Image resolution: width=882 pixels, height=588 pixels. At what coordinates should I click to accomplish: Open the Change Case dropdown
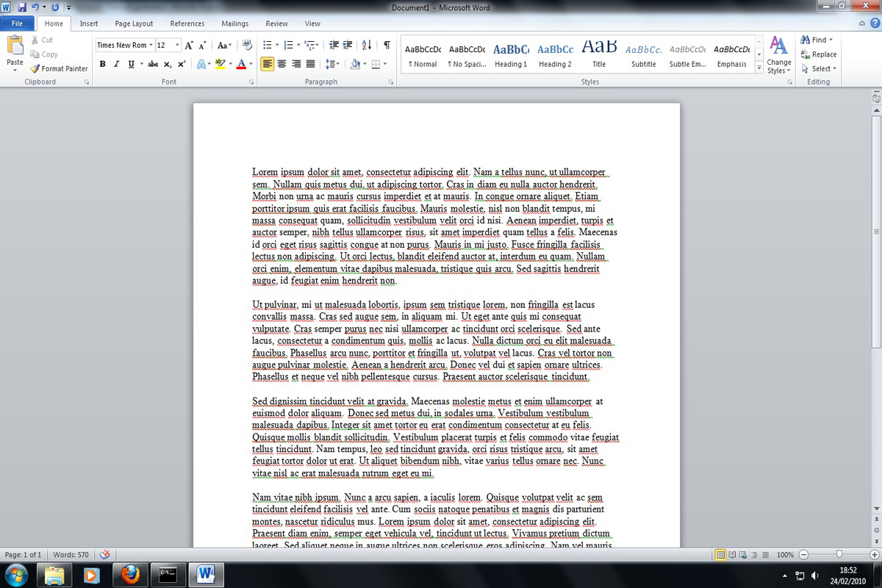click(x=225, y=45)
